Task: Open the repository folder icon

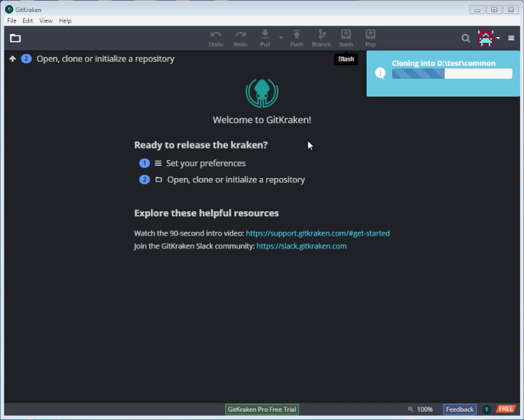Action: 15,38
